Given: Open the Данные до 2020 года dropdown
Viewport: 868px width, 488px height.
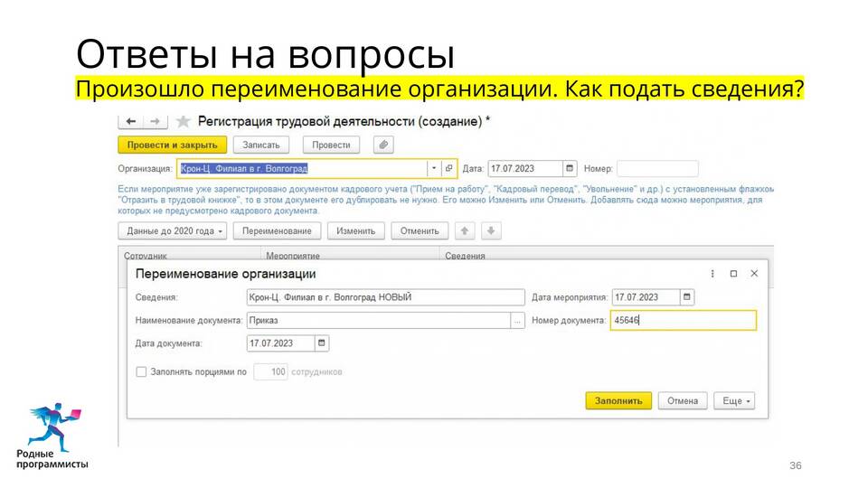Looking at the screenshot, I should tap(174, 230).
